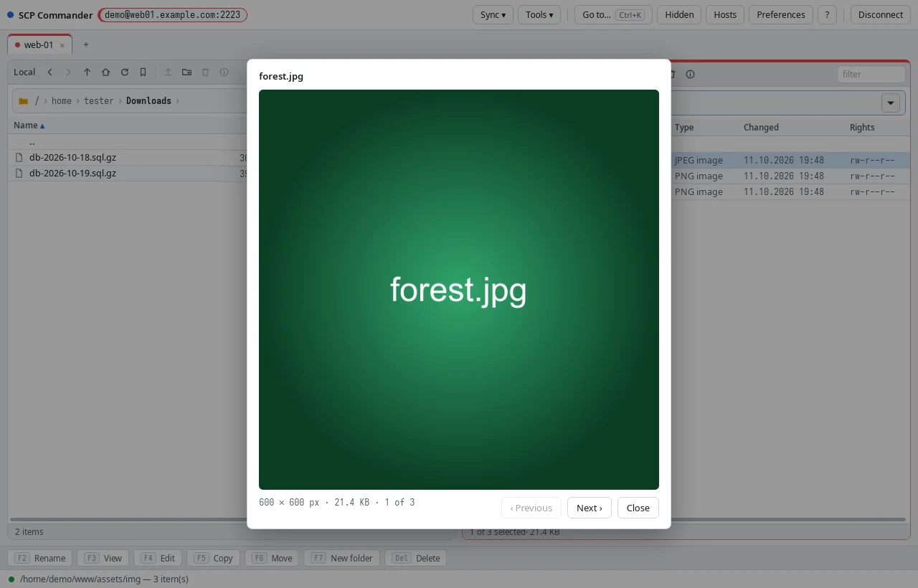Close the web-01 session tab
The width and height of the screenshot is (918, 588).
click(x=62, y=45)
